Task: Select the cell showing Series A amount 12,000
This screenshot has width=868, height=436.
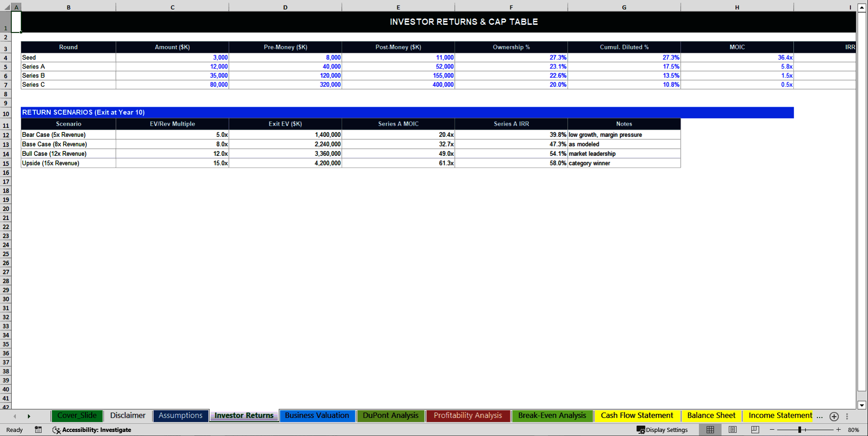Action: pos(172,66)
